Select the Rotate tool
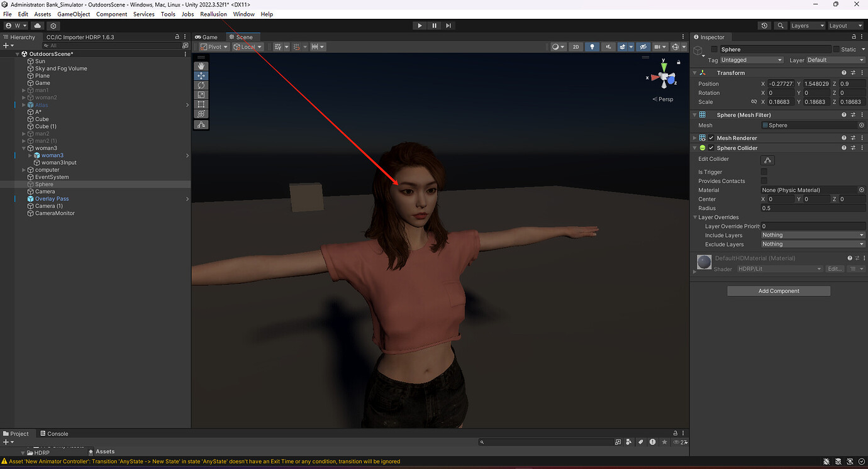Viewport: 868px width, 469px height. (x=201, y=85)
